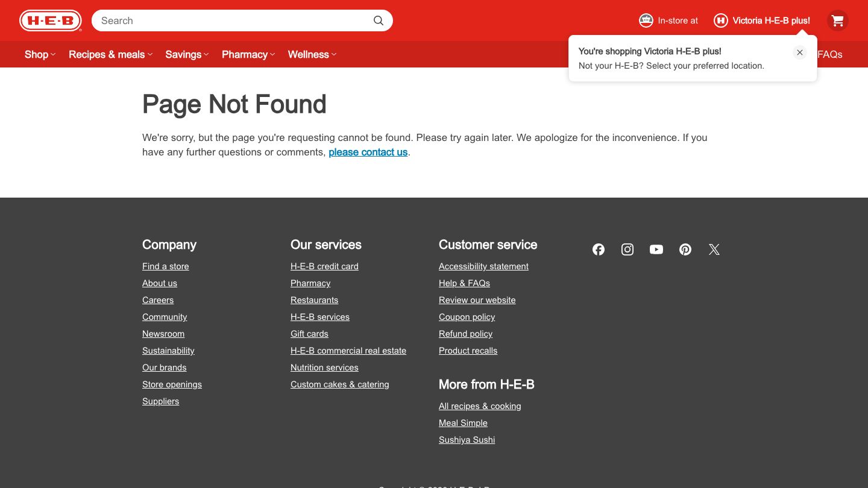The width and height of the screenshot is (868, 488).
Task: Click the magnifying glass search icon
Action: point(378,20)
